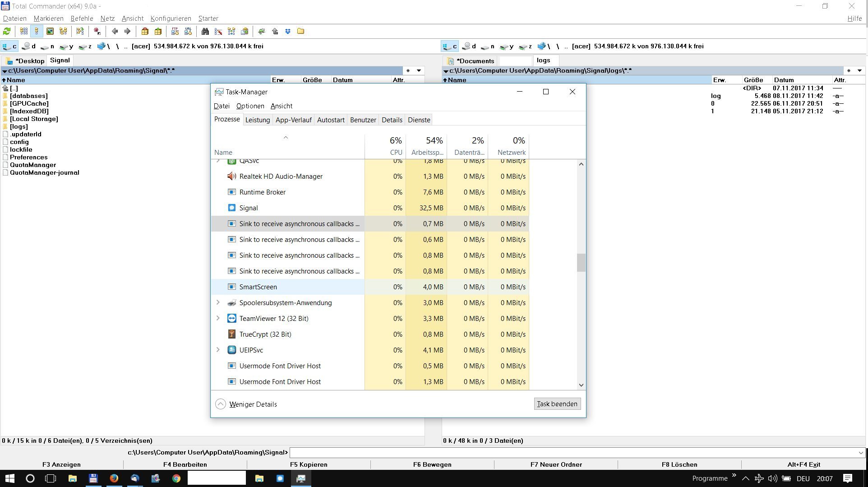Open Chrome from the Windows taskbar
The width and height of the screenshot is (868, 487).
[x=176, y=478]
